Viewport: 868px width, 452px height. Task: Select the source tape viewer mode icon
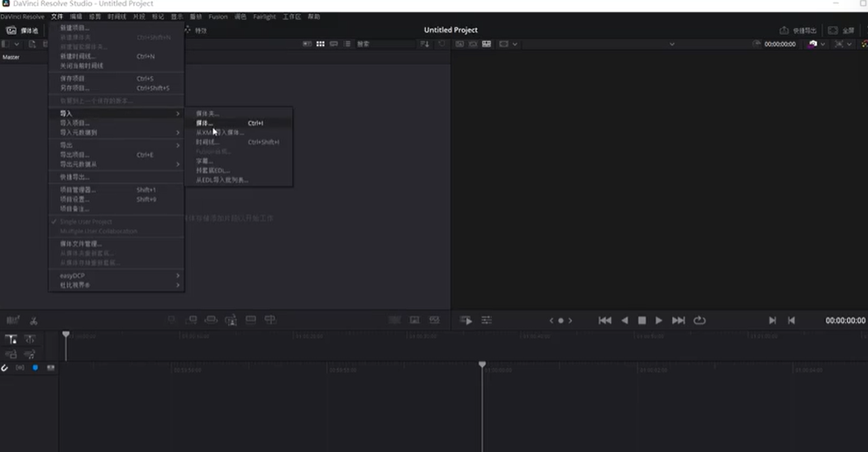click(474, 44)
